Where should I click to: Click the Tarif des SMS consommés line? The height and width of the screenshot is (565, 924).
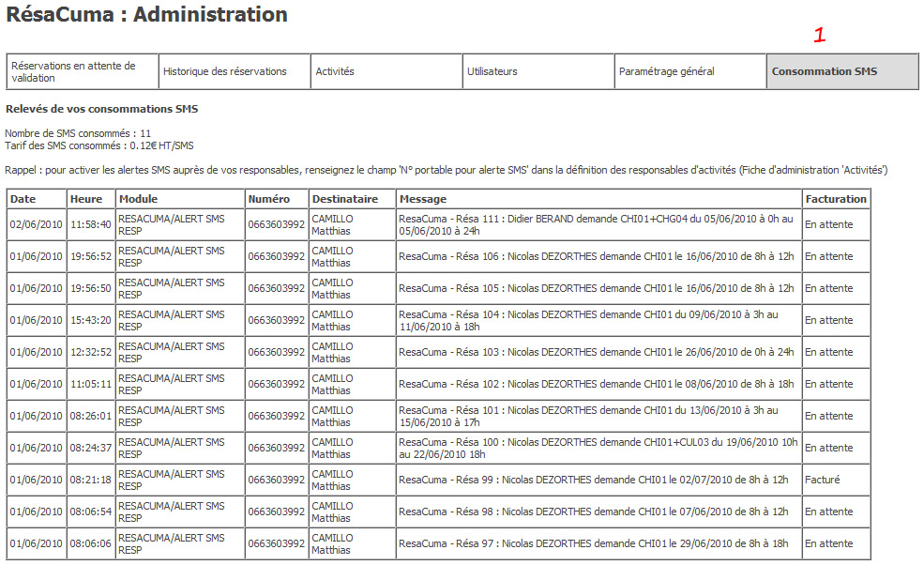[99, 145]
